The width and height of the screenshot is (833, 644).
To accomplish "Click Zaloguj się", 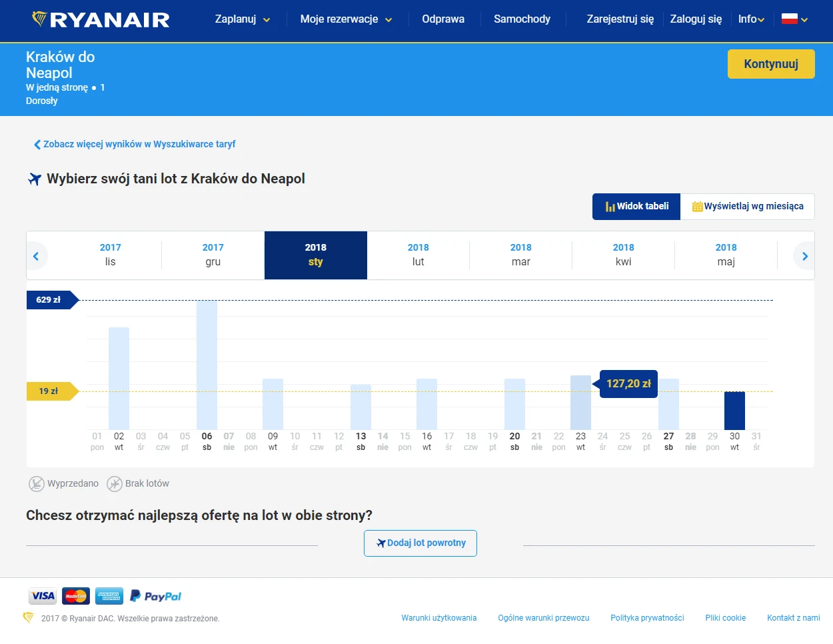I will [696, 19].
